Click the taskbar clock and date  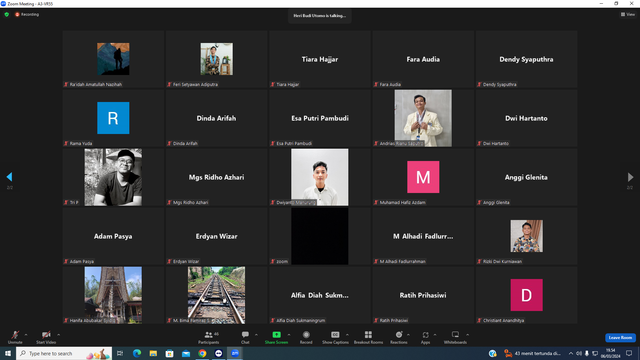point(611,353)
